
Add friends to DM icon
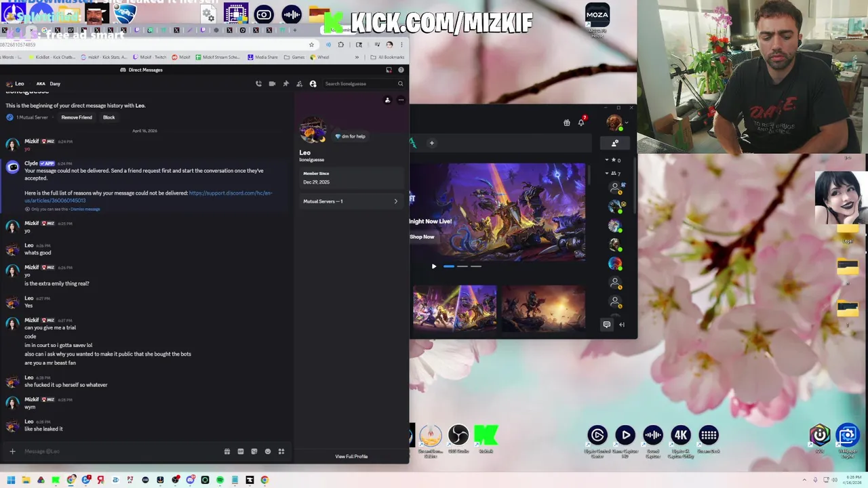299,83
